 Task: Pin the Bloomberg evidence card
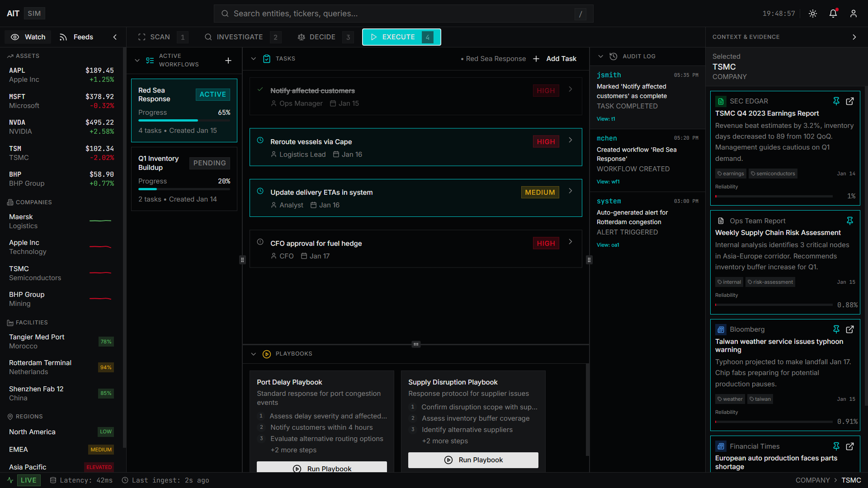(836, 329)
